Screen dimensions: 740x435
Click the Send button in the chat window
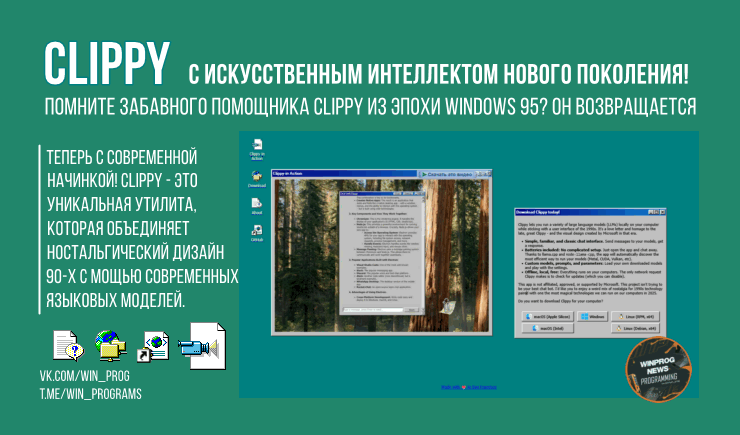(x=412, y=310)
